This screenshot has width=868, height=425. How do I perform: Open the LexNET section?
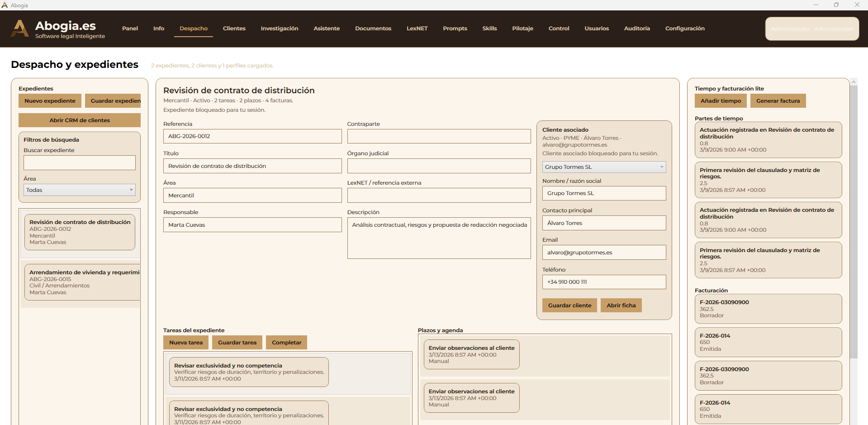pos(417,28)
